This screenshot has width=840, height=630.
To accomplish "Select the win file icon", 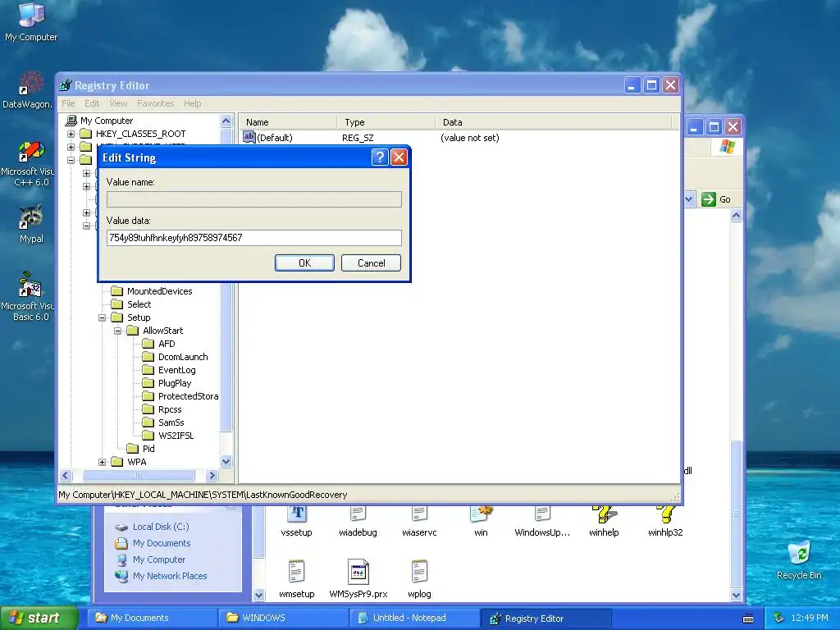I will coord(481,514).
